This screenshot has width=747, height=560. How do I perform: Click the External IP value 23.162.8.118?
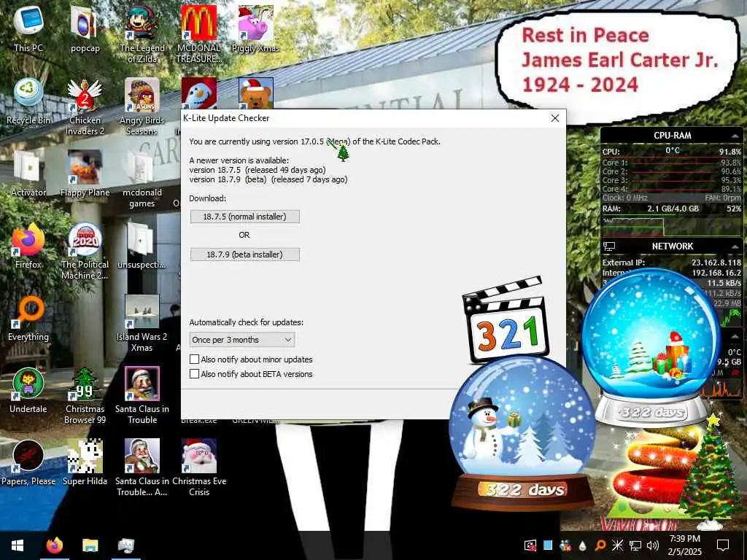pyautogui.click(x=716, y=262)
